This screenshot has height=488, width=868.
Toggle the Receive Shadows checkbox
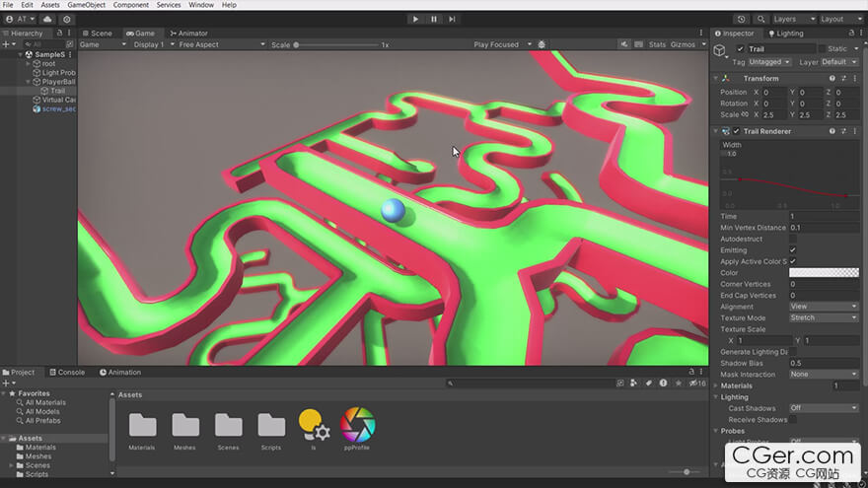[x=793, y=419]
